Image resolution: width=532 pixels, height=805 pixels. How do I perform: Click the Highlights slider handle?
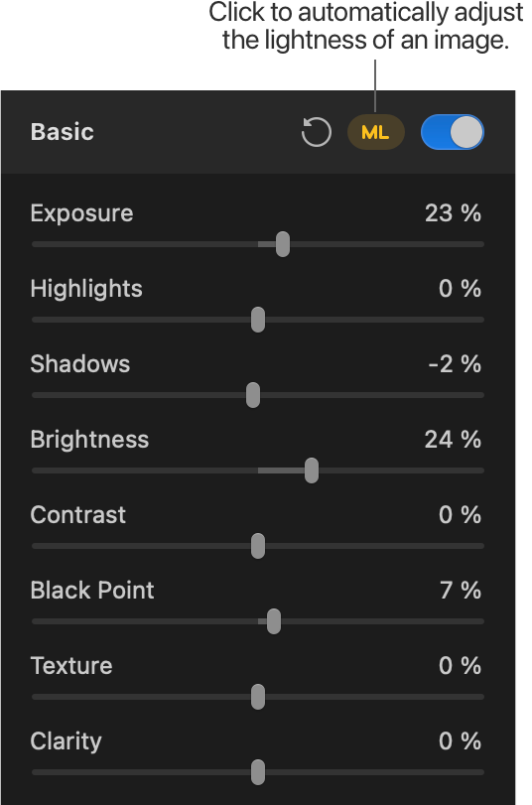(x=258, y=320)
